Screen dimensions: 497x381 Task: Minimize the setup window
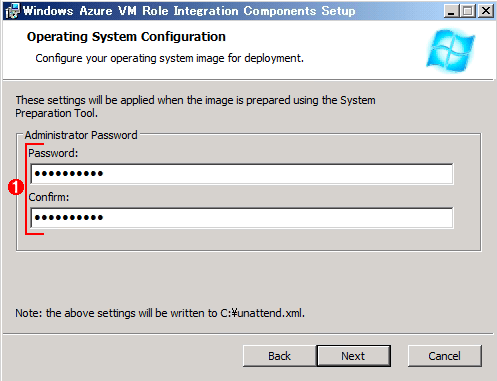pyautogui.click(x=451, y=11)
